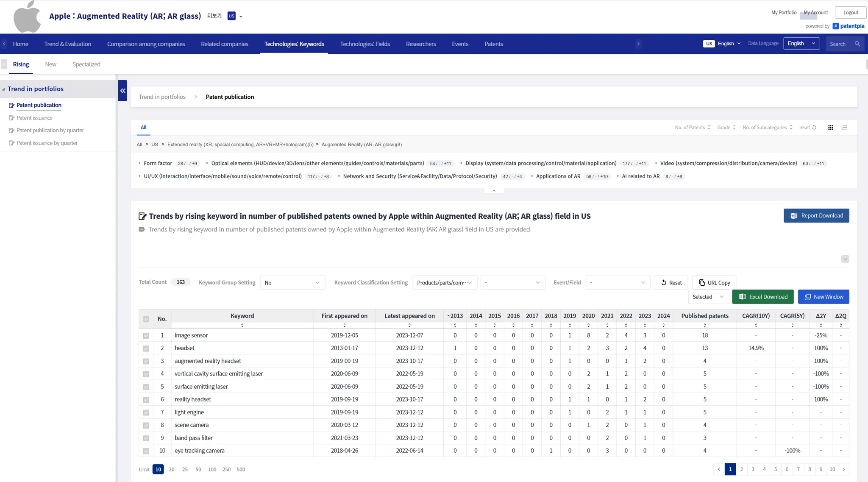Click the Apple logo icon

point(27,17)
